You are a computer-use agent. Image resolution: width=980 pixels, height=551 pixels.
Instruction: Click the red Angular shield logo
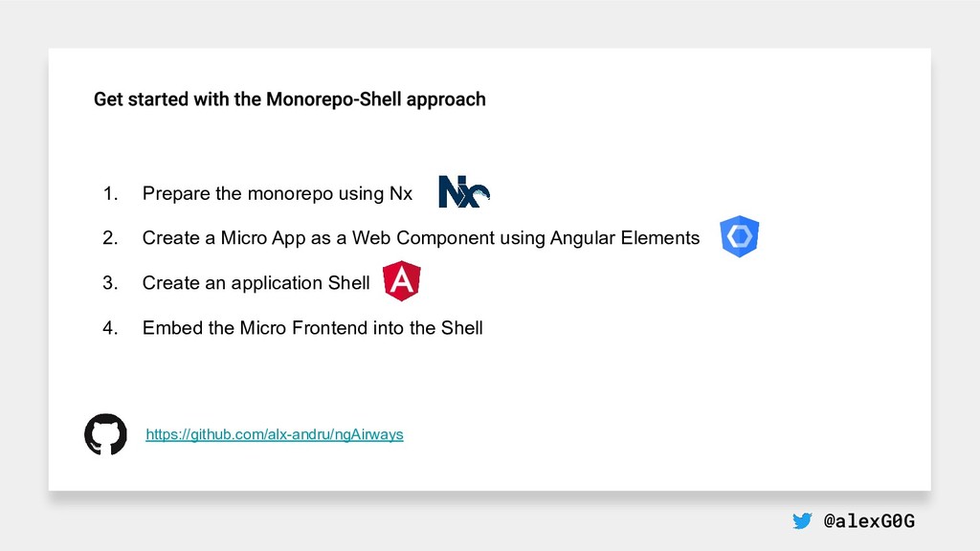tap(402, 282)
